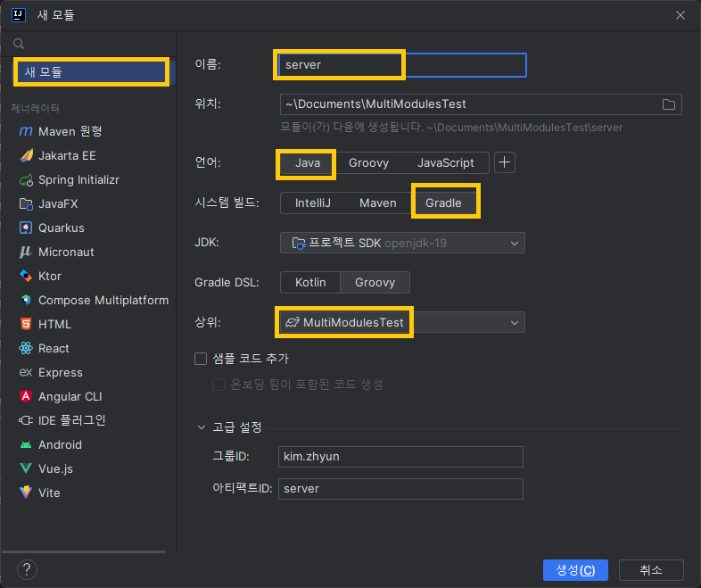This screenshot has height=588, width=701.
Task: Open the JDK 프로젝트 SDK dropdown
Action: (x=402, y=243)
